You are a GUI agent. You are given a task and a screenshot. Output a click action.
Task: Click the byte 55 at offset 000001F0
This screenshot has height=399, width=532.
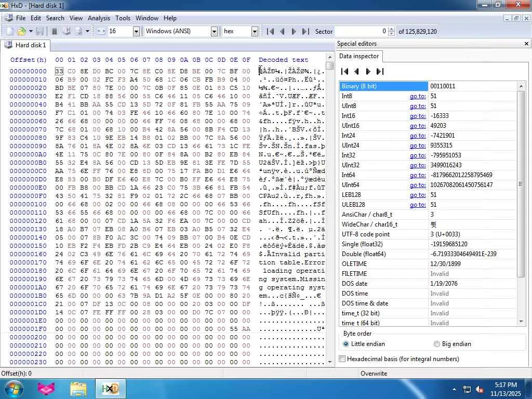click(x=234, y=329)
